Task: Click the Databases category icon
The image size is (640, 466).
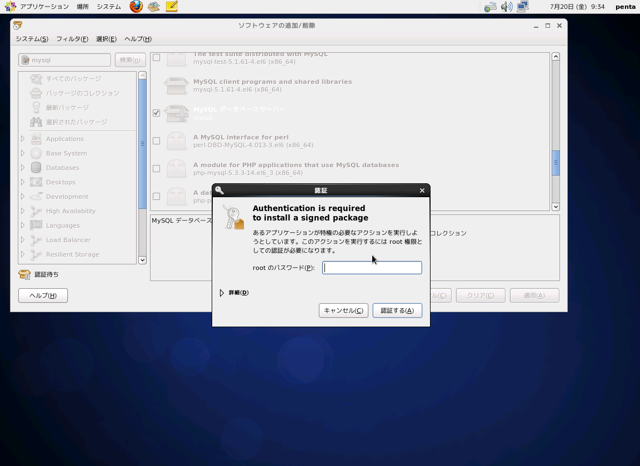Action: 36,167
